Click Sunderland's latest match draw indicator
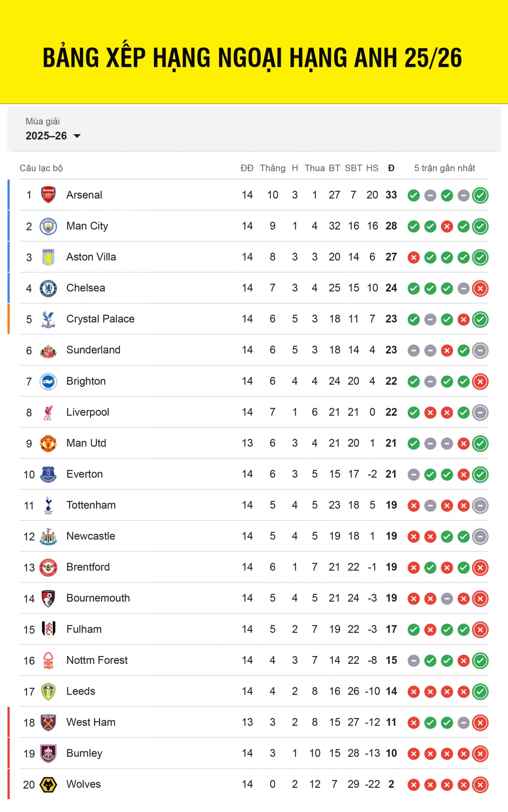The image size is (508, 812). tap(480, 351)
